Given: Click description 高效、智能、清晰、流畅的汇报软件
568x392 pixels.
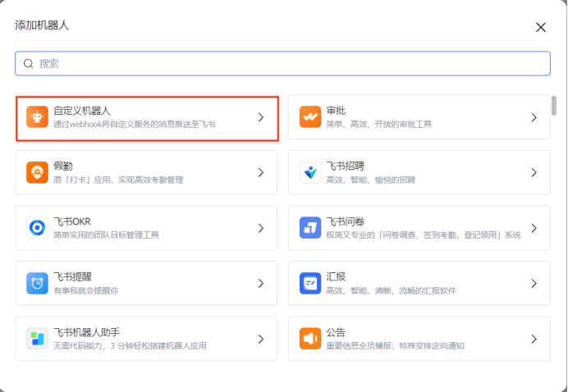Looking at the screenshot, I should 392,290.
